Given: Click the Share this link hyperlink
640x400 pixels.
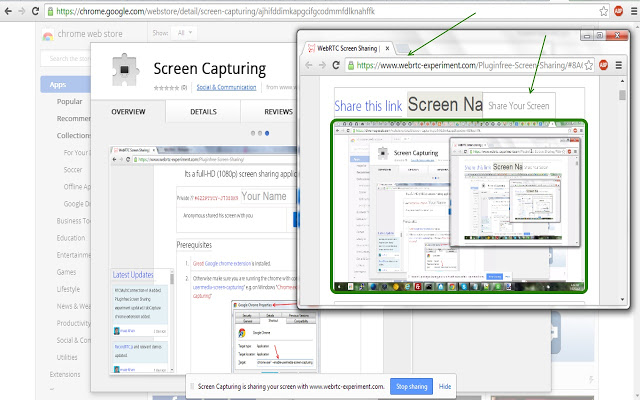Looking at the screenshot, I should (x=368, y=106).
